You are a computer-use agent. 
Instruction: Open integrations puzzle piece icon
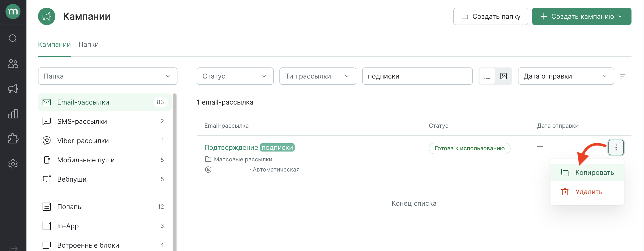point(13,139)
